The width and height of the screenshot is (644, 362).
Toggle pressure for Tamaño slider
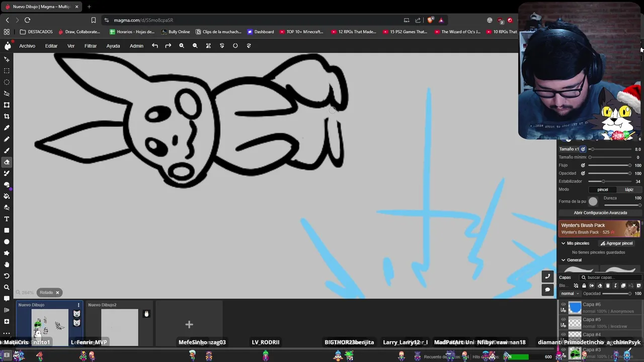click(x=583, y=149)
